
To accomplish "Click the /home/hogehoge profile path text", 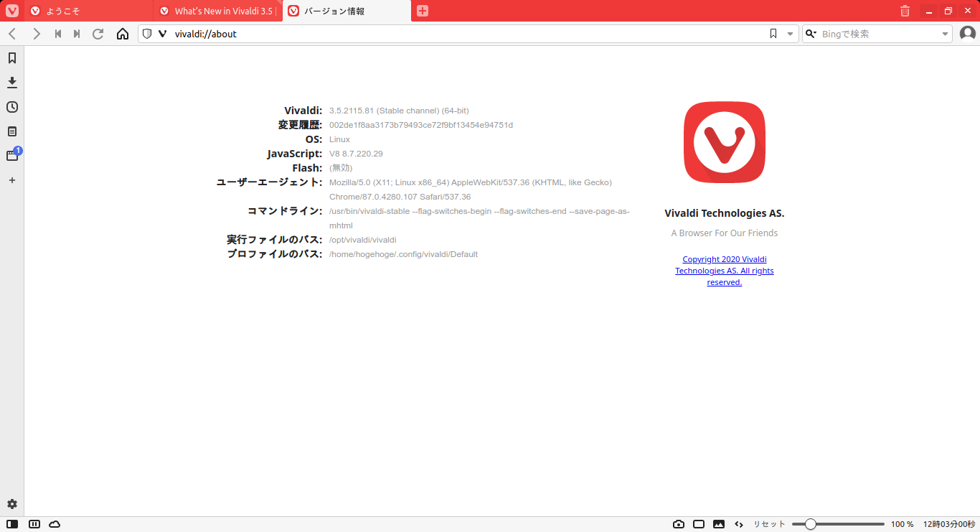I will [x=403, y=254].
